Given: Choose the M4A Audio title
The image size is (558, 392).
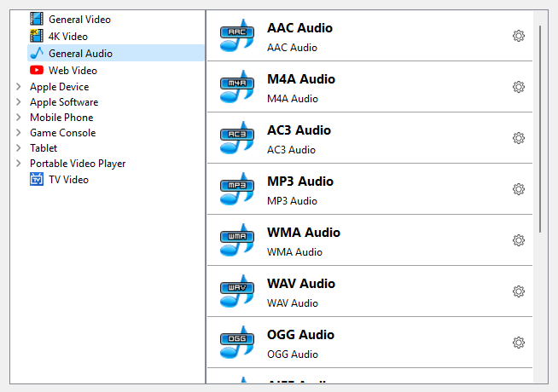Looking at the screenshot, I should [301, 79].
